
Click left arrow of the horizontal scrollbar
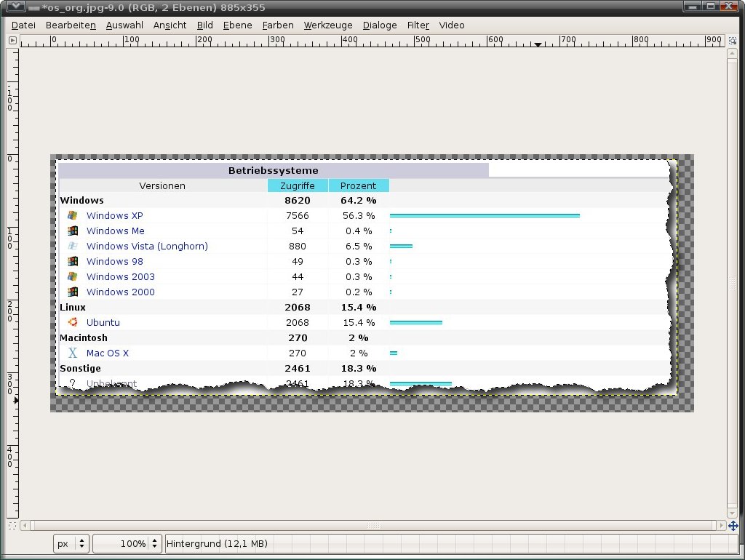coord(26,525)
